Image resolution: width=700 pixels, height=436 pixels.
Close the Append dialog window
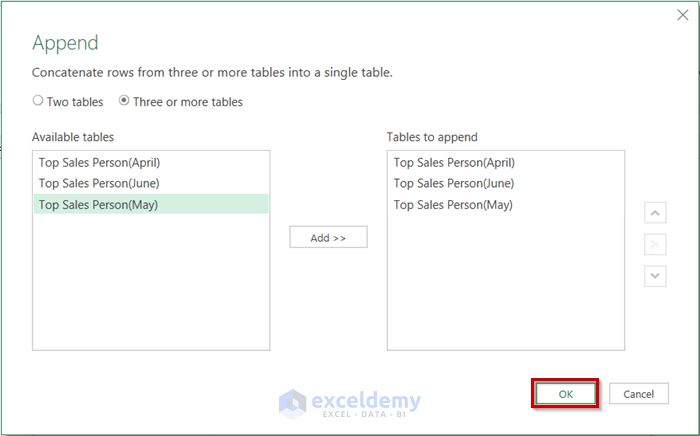tap(681, 16)
